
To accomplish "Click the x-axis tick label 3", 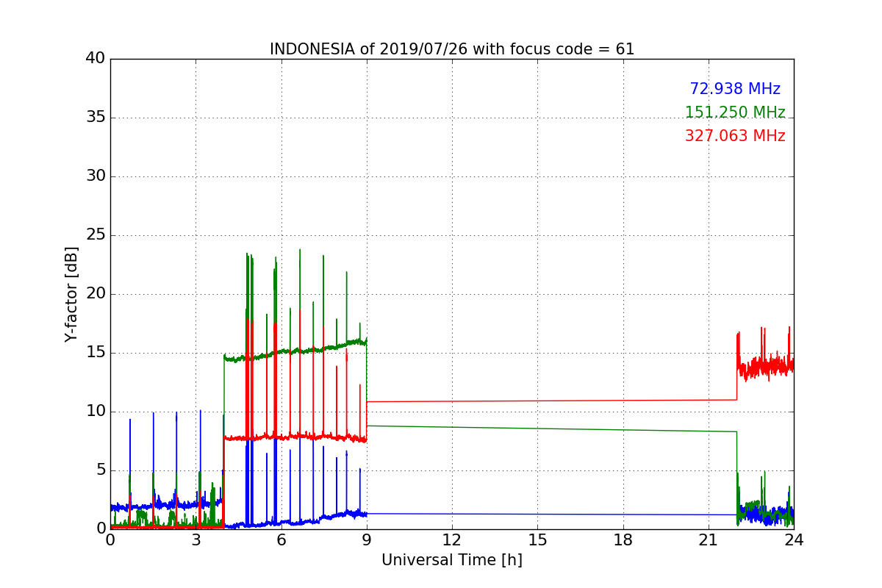I will (196, 539).
